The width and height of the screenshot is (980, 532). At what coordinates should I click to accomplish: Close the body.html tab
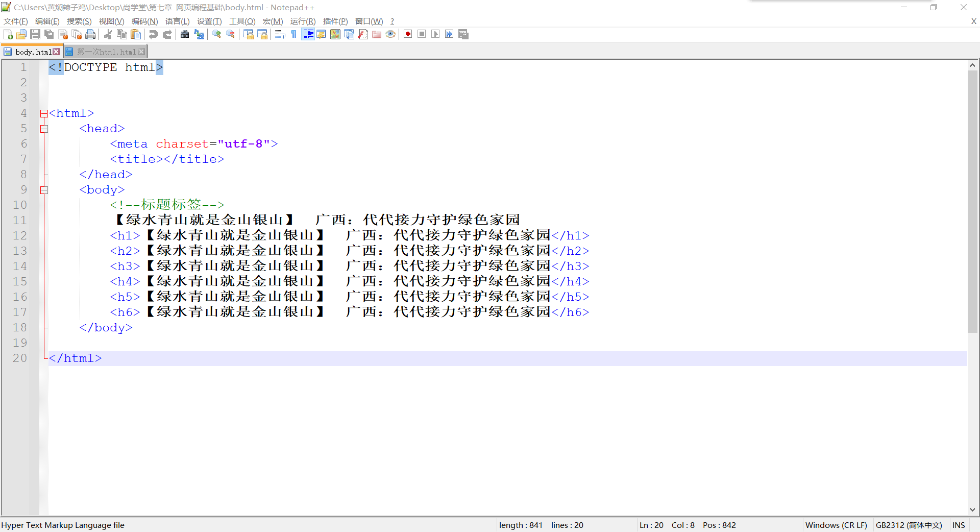pyautogui.click(x=56, y=52)
